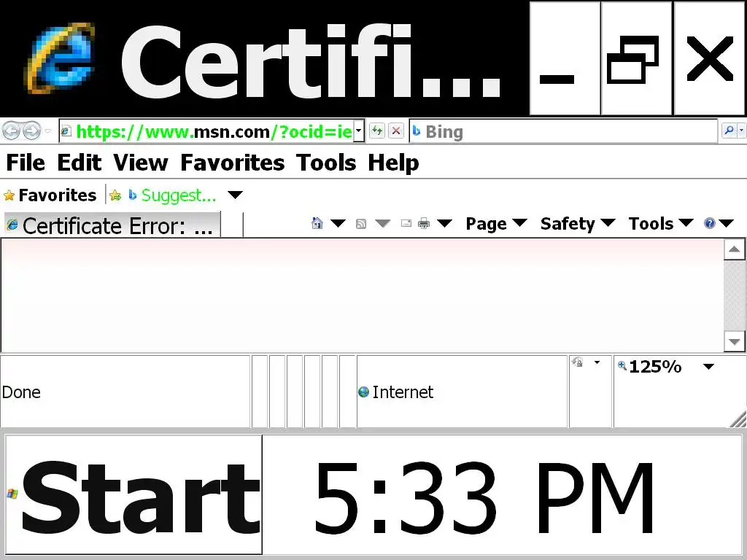Click the Internet security zone indicator
Viewport: 747px width, 560px height.
click(x=462, y=392)
